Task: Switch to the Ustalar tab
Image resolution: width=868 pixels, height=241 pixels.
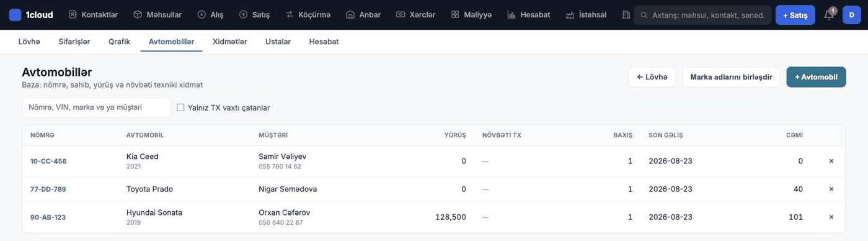Action: pos(278,42)
